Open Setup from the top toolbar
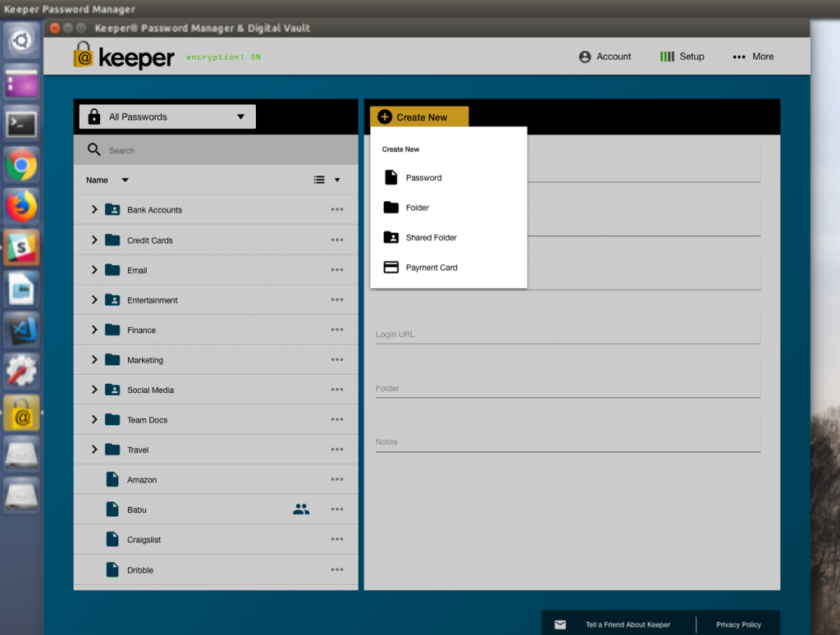 682,57
